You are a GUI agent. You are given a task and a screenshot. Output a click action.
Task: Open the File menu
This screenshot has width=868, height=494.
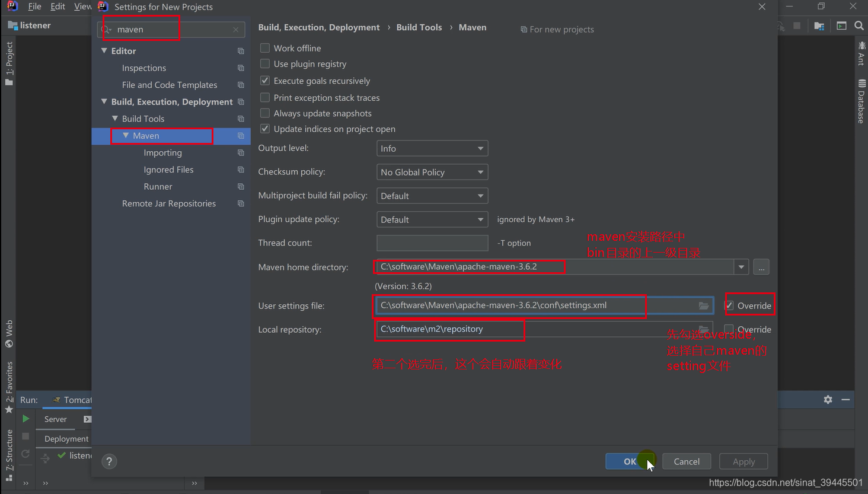[35, 7]
